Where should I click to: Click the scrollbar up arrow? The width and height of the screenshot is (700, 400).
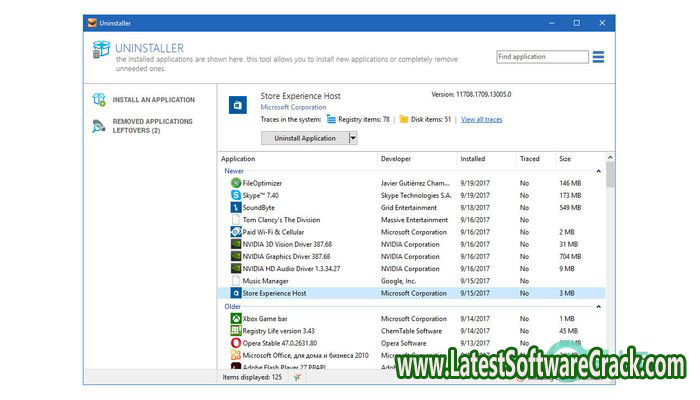tap(610, 157)
